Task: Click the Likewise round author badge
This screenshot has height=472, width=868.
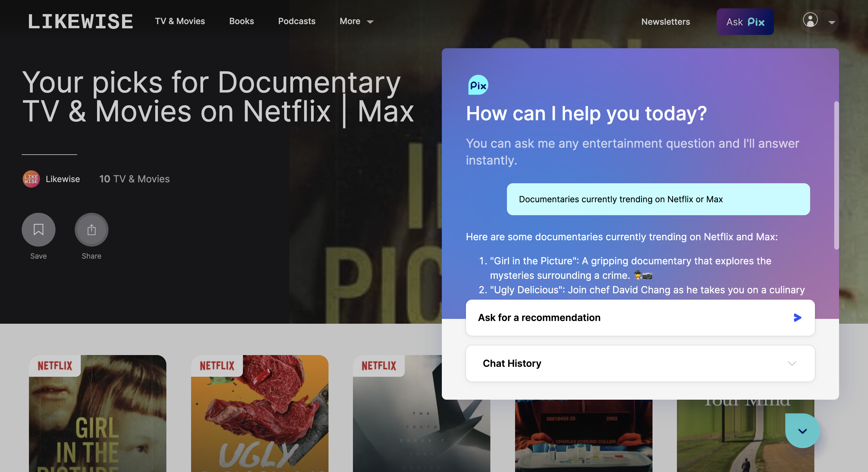Action: pos(31,179)
